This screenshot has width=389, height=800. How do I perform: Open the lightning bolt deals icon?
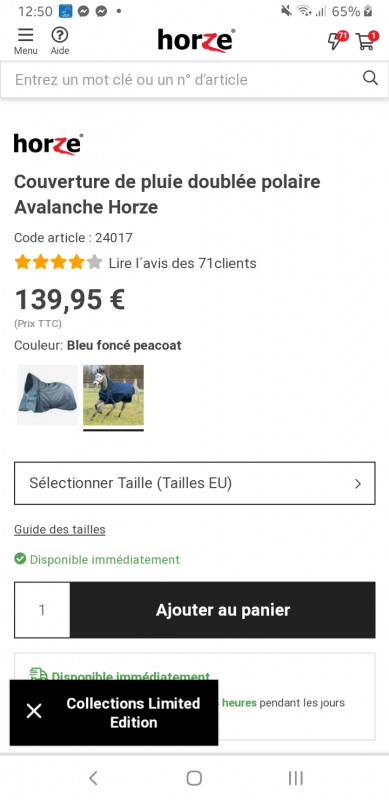337,40
